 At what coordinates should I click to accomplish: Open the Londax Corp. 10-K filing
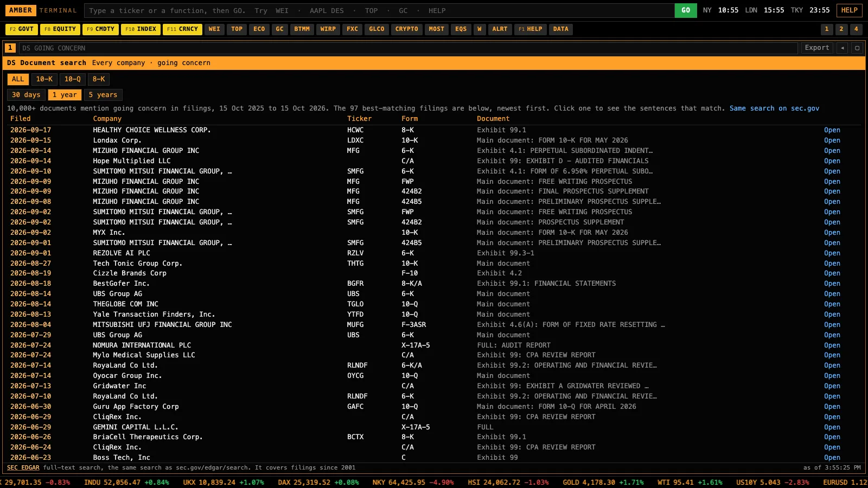tap(832, 140)
